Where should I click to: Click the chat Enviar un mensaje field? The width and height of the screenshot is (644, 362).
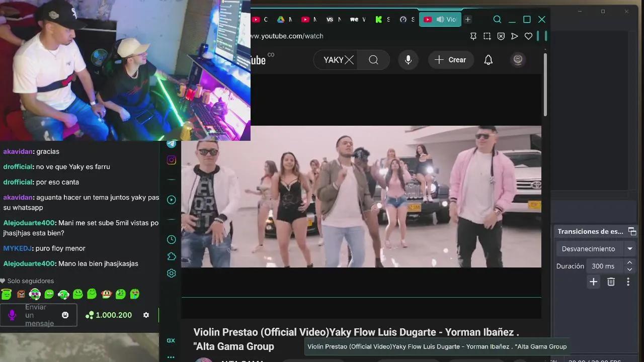click(39, 315)
